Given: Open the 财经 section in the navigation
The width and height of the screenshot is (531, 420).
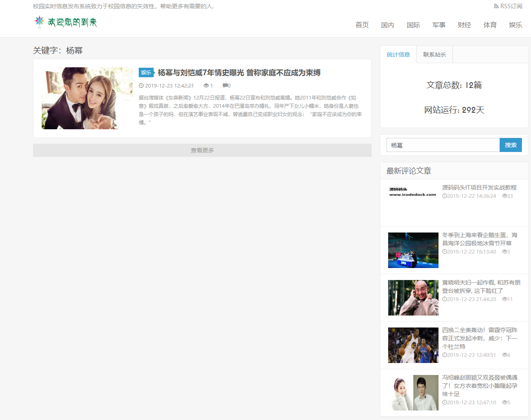Looking at the screenshot, I should (x=464, y=25).
